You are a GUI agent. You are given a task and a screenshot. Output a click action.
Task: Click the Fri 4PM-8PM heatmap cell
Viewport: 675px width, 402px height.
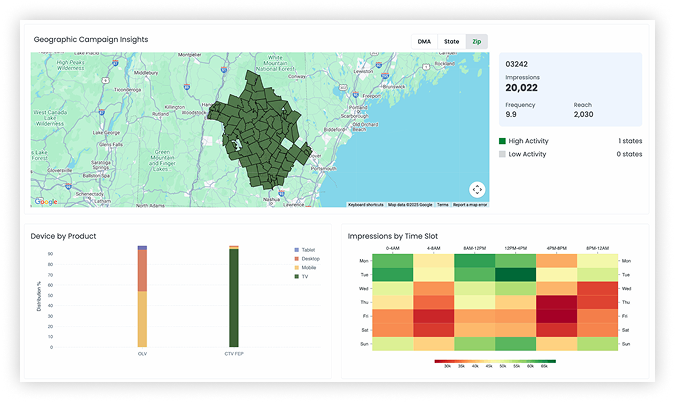[556, 316]
